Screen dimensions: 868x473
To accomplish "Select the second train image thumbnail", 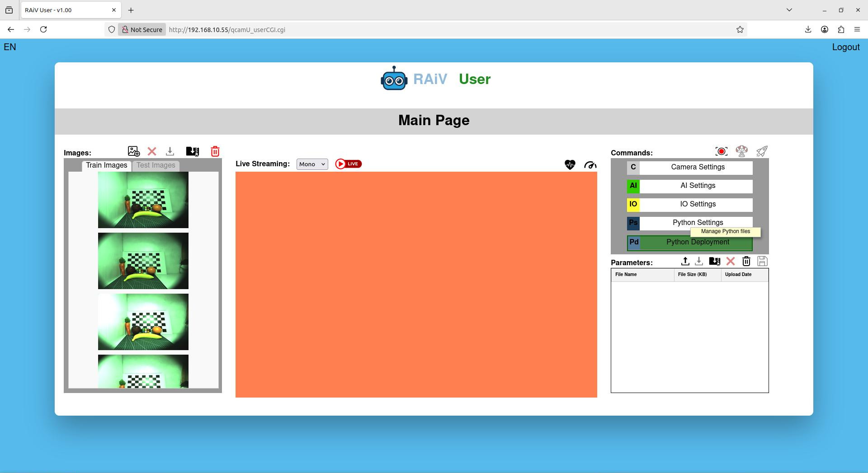I will (143, 261).
